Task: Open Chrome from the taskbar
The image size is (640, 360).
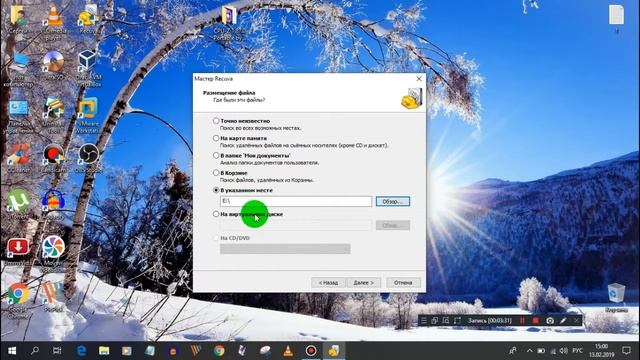Action: [x=219, y=351]
